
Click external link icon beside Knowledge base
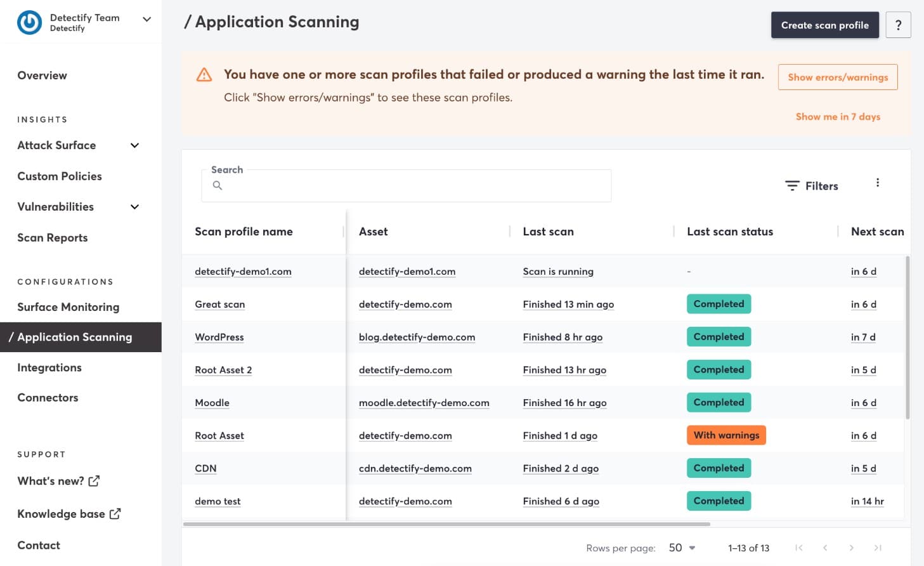115,513
